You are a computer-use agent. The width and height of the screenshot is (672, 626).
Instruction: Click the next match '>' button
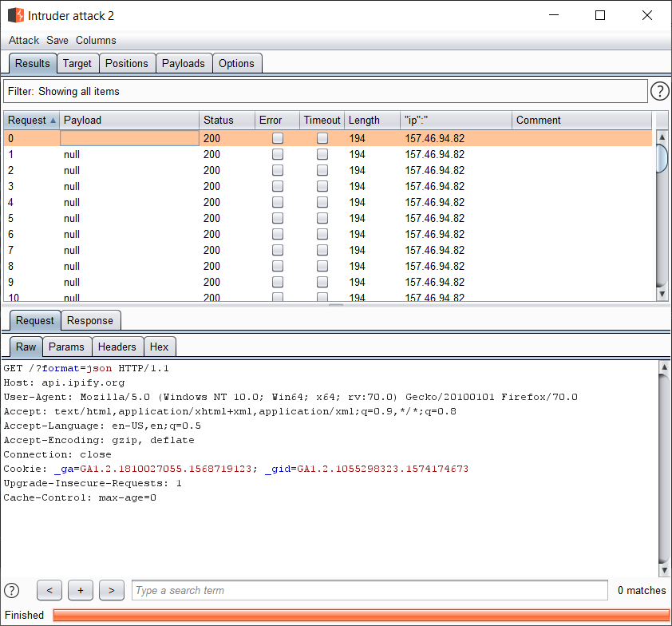tap(112, 590)
